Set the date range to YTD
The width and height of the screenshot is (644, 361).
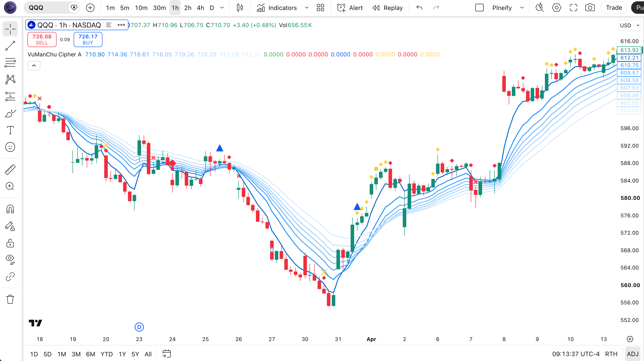(x=106, y=354)
